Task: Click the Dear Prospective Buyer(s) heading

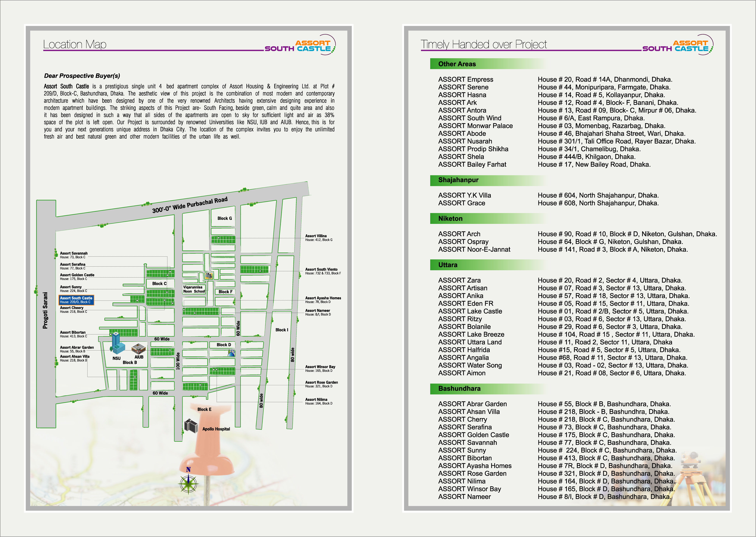Action: pos(82,76)
